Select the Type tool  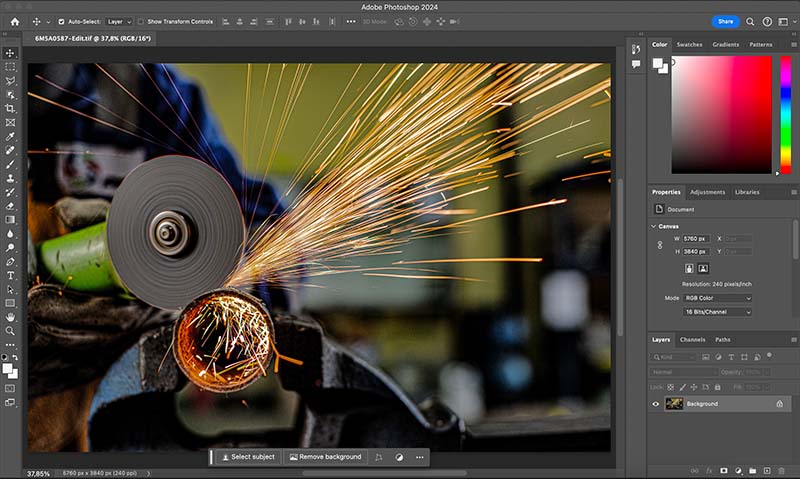(11, 275)
